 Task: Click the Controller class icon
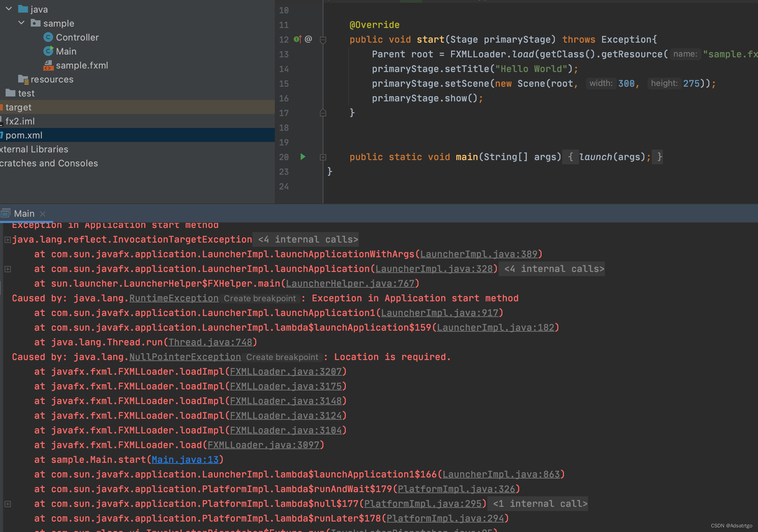(x=48, y=37)
